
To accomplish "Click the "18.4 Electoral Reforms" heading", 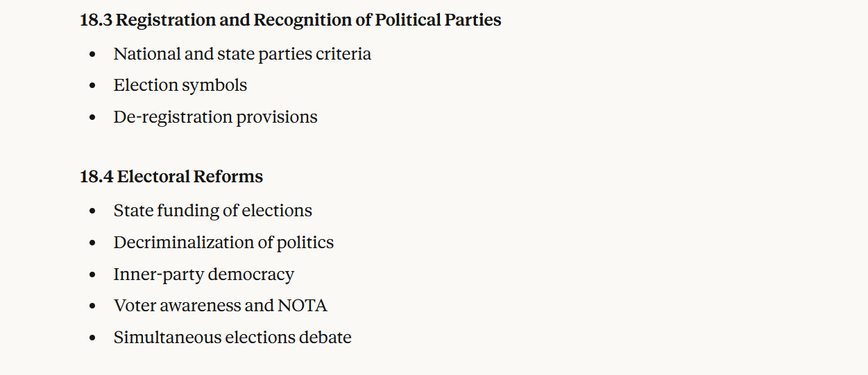I will coord(171,177).
